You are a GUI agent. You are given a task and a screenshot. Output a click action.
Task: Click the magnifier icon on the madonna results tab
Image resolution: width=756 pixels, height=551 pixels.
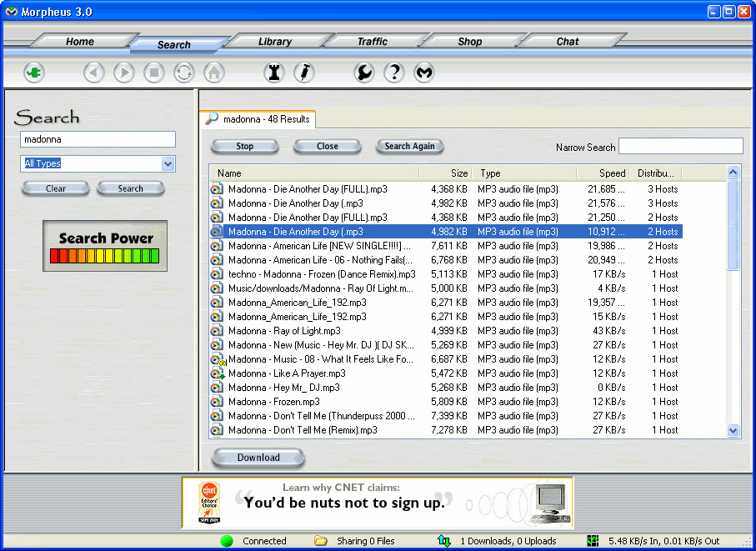[x=212, y=118]
